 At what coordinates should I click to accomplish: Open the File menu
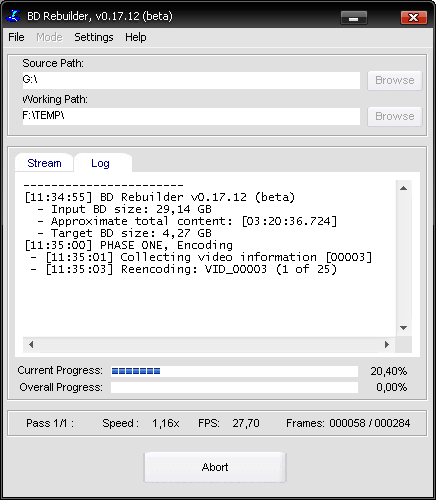16,37
